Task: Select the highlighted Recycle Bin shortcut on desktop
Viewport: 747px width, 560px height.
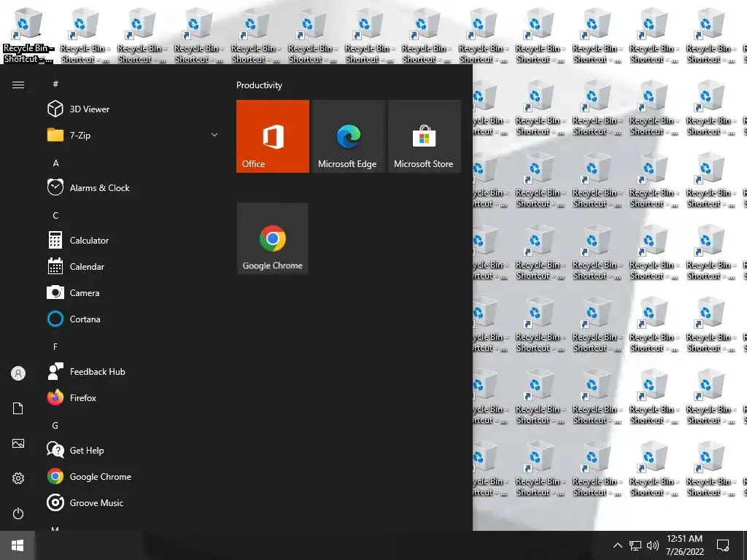Action: tap(28, 34)
